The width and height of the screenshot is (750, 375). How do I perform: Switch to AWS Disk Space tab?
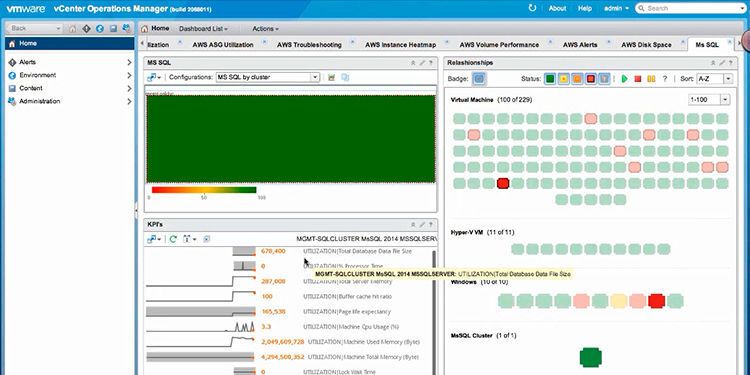point(646,44)
